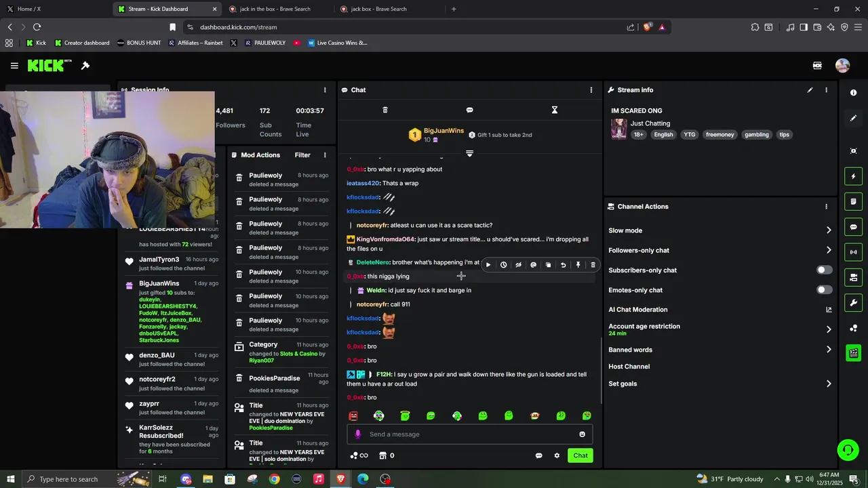Open Affiliates – Rainbet bookmark
This screenshot has width=868, height=488.
point(195,43)
